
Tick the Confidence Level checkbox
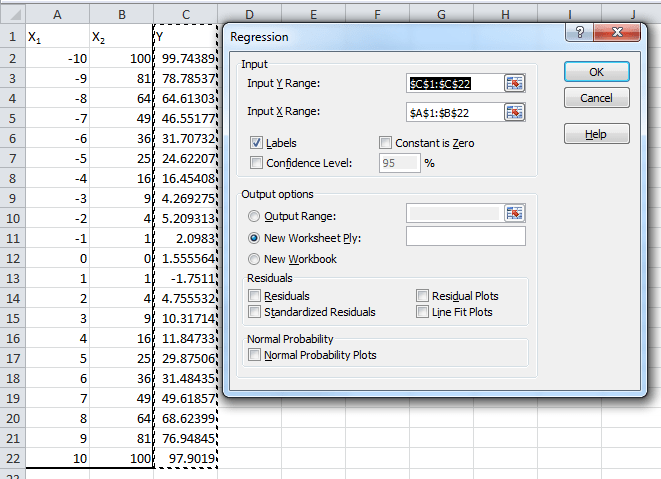(x=256, y=163)
